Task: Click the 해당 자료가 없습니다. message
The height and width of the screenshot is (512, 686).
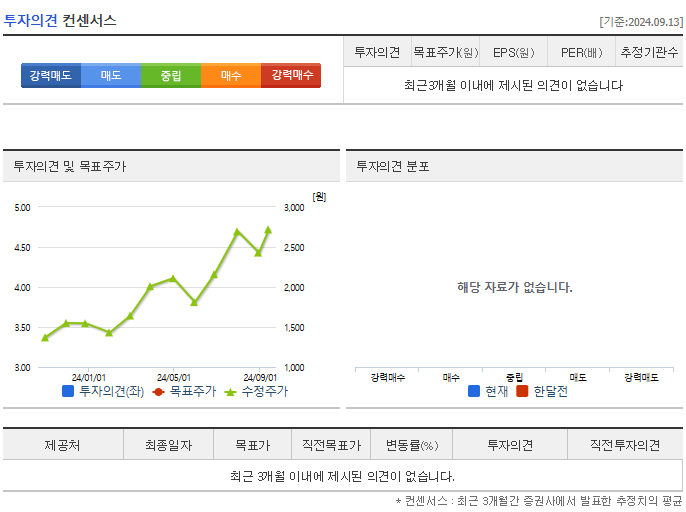Action: [x=515, y=288]
